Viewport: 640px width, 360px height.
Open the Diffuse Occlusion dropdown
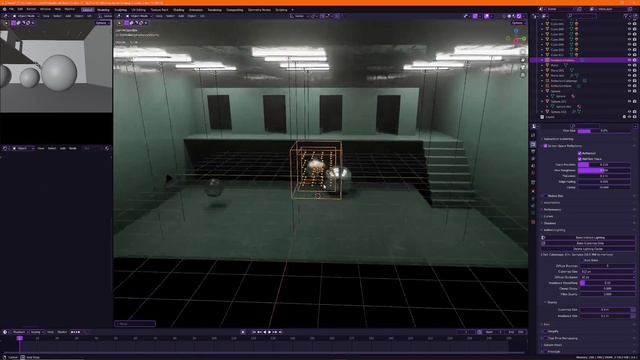coord(607,277)
